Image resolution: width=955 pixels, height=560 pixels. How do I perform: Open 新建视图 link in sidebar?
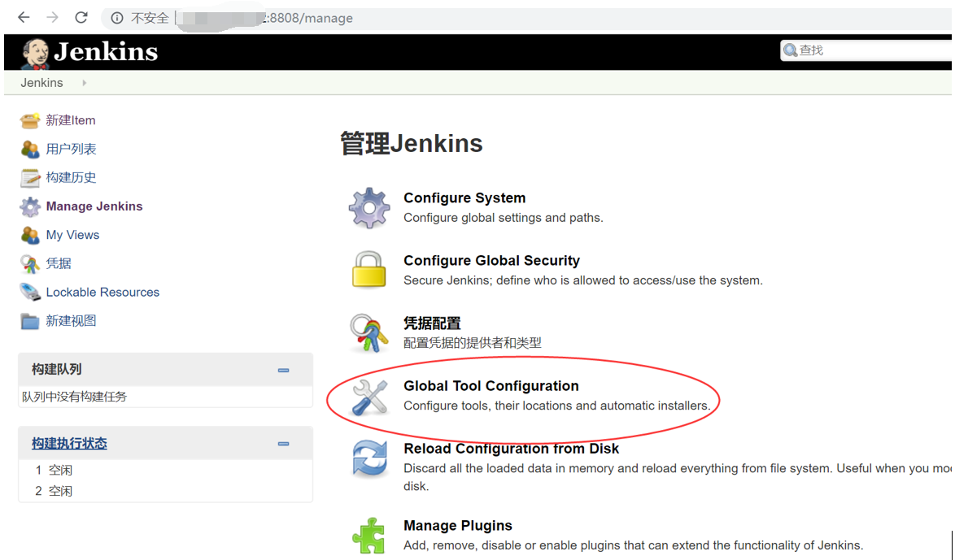72,321
